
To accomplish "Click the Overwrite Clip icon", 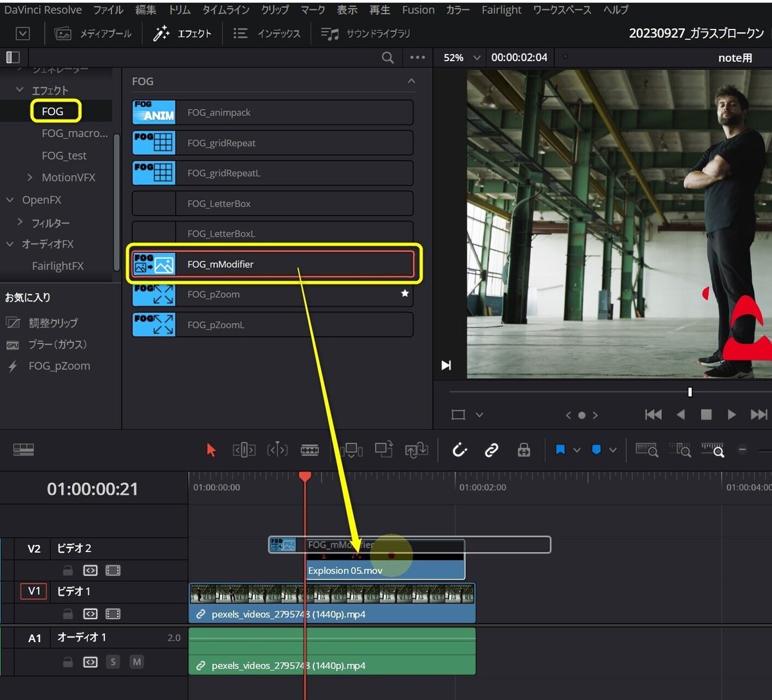I will point(384,450).
